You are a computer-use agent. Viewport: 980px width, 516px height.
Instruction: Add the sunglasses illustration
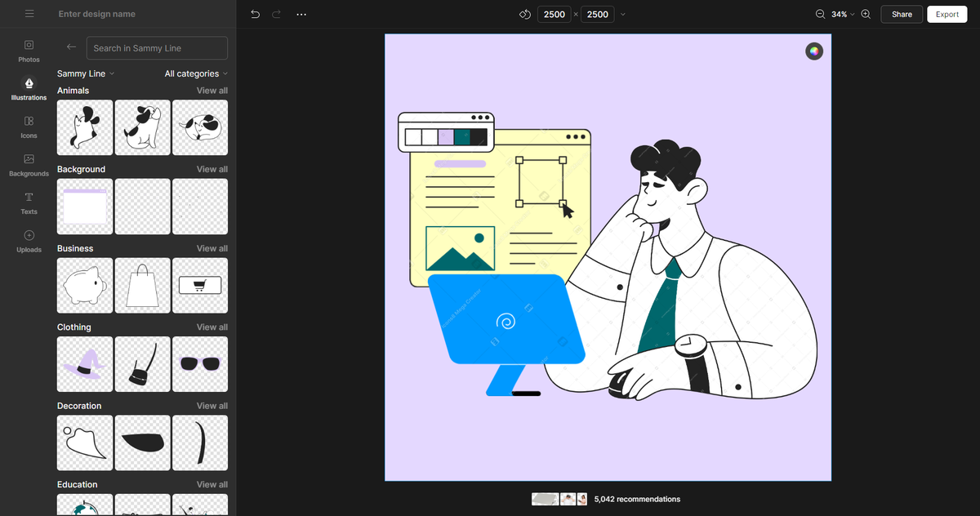(200, 364)
